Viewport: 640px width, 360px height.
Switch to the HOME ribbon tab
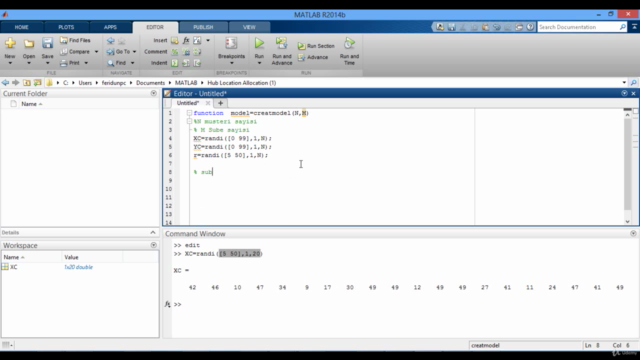point(22,27)
